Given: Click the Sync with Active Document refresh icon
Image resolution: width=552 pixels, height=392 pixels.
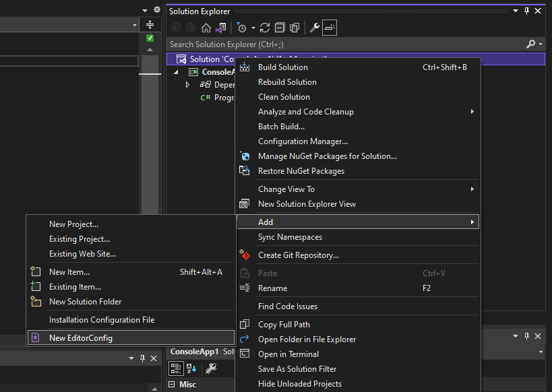Looking at the screenshot, I should pos(265,28).
